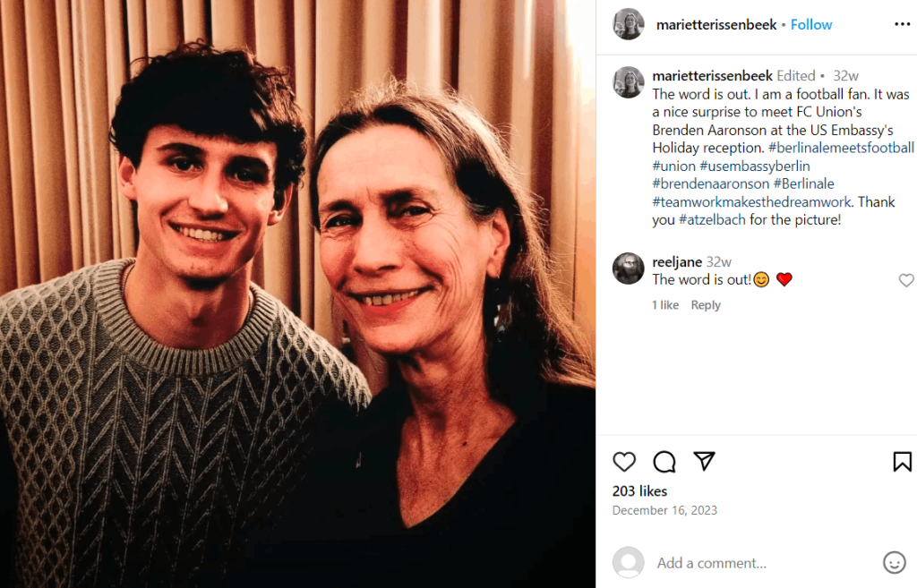The width and height of the screenshot is (917, 588).
Task: Open #berlinalemeetsfootball hashtag
Action: pos(841,148)
